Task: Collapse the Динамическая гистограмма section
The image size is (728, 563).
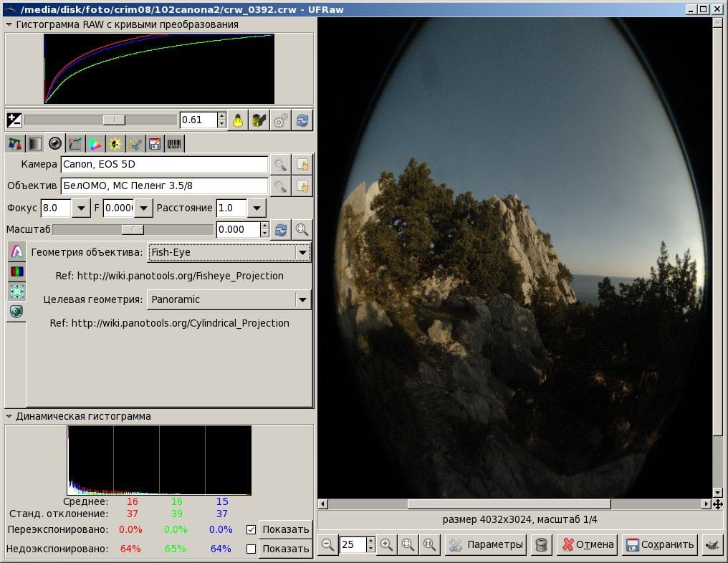Action: (x=9, y=416)
